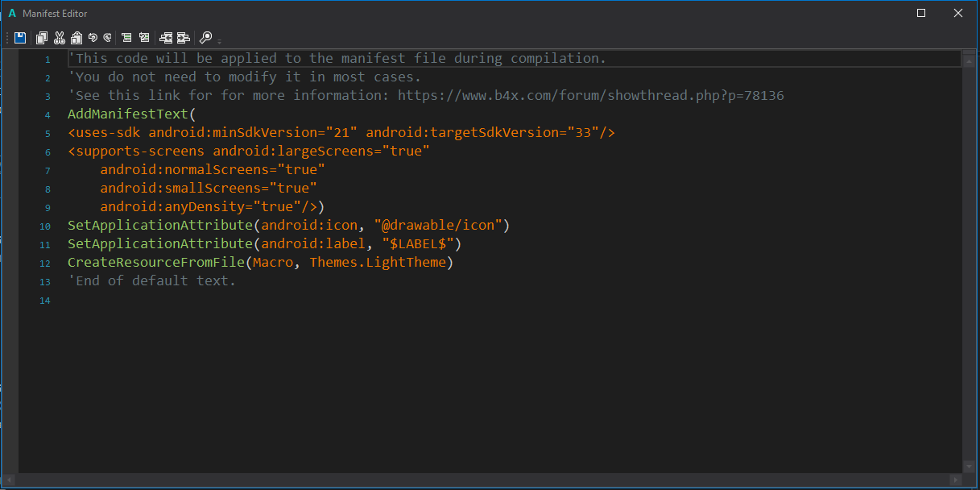This screenshot has height=490, width=980.
Task: Click the editor split bar above scrollbar
Action: (x=968, y=52)
